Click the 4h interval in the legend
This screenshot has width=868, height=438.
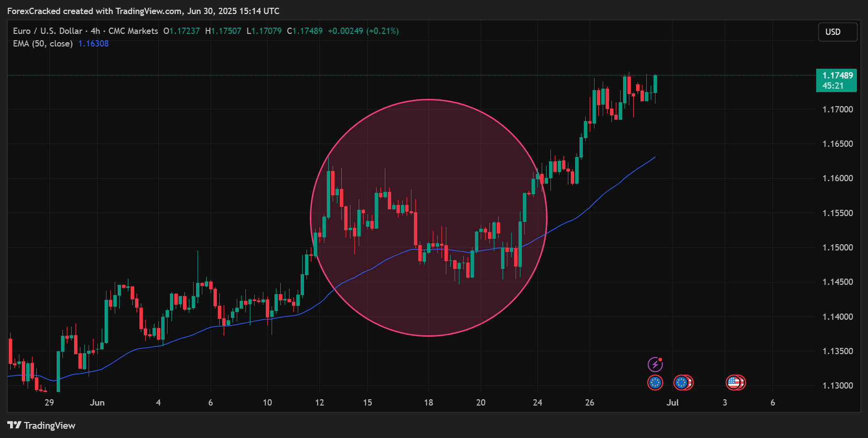point(95,31)
